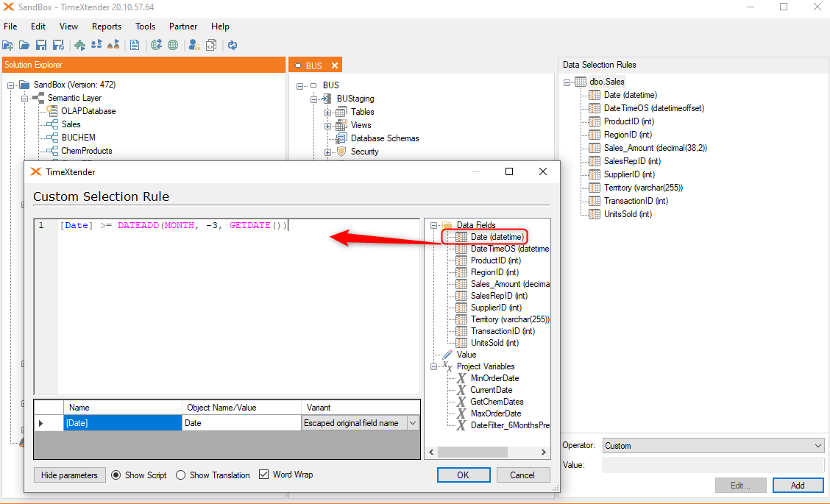Click the Hide parameters button
Image resolution: width=830 pixels, height=504 pixels.
click(69, 475)
